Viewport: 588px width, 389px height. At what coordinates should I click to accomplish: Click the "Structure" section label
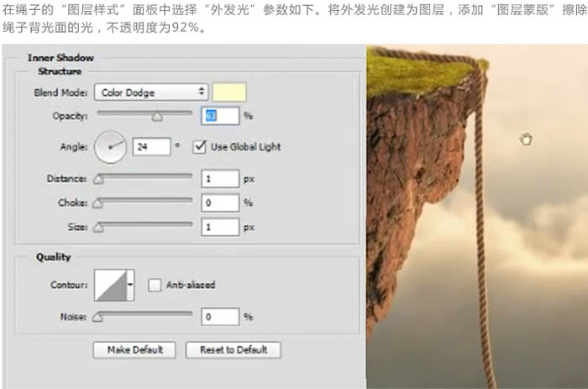click(x=60, y=71)
